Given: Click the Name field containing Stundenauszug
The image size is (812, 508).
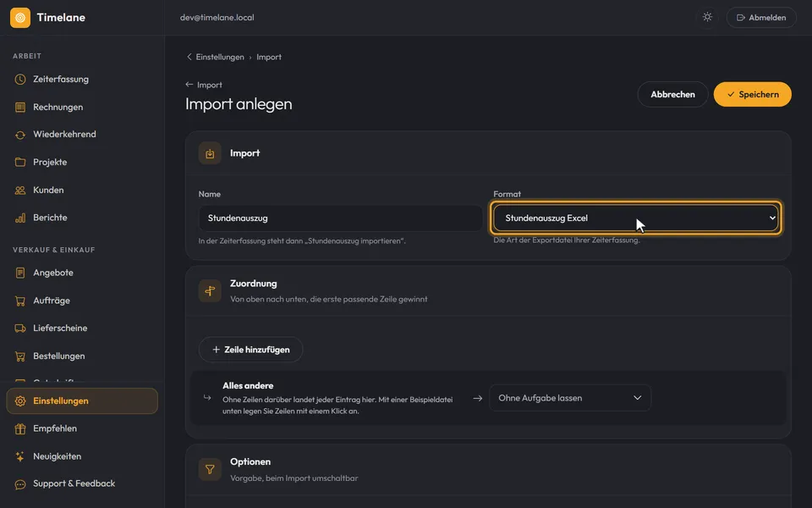Looking at the screenshot, I should coord(340,218).
